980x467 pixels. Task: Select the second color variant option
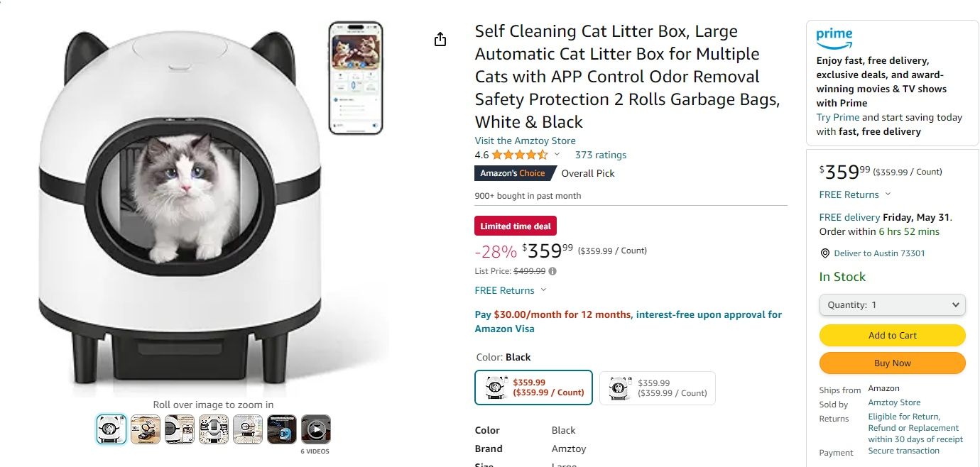(657, 388)
